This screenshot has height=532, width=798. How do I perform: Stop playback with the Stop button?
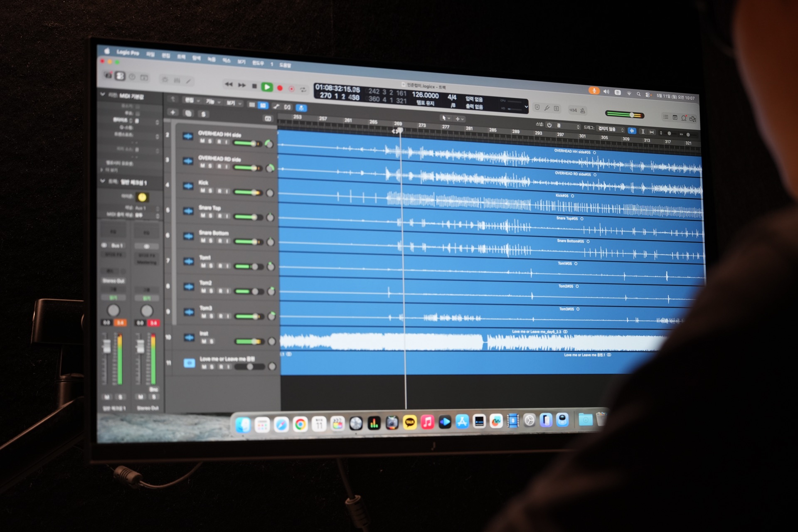coord(254,86)
